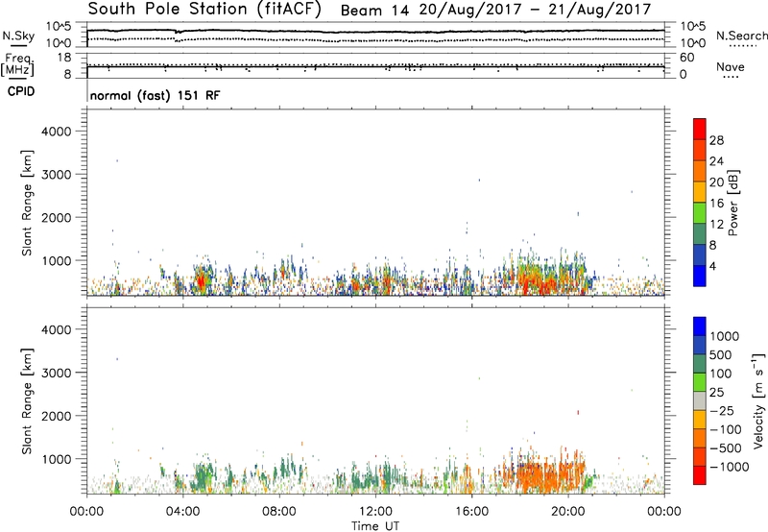Click the '60' tick on Nave axis
Screen dimensions: 768x532
(x=686, y=58)
